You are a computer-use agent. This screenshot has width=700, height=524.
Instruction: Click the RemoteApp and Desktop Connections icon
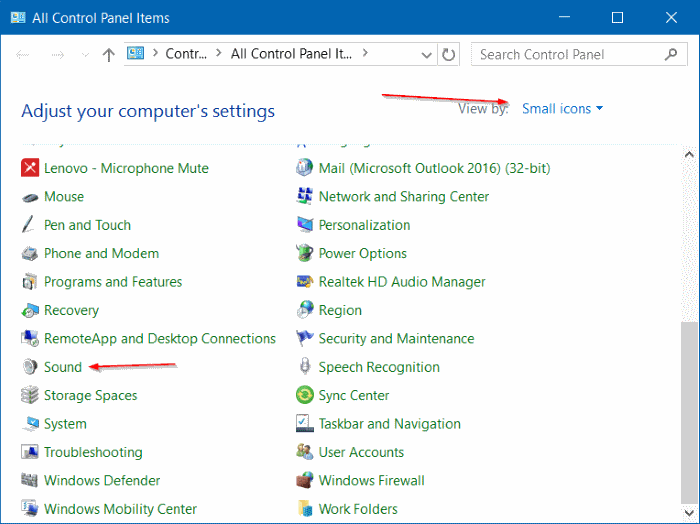pos(30,339)
